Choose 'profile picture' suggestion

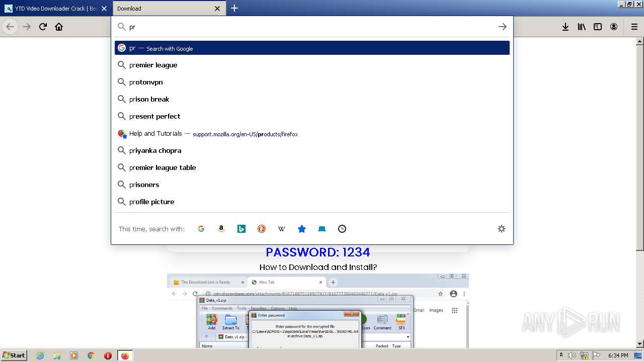pos(312,202)
